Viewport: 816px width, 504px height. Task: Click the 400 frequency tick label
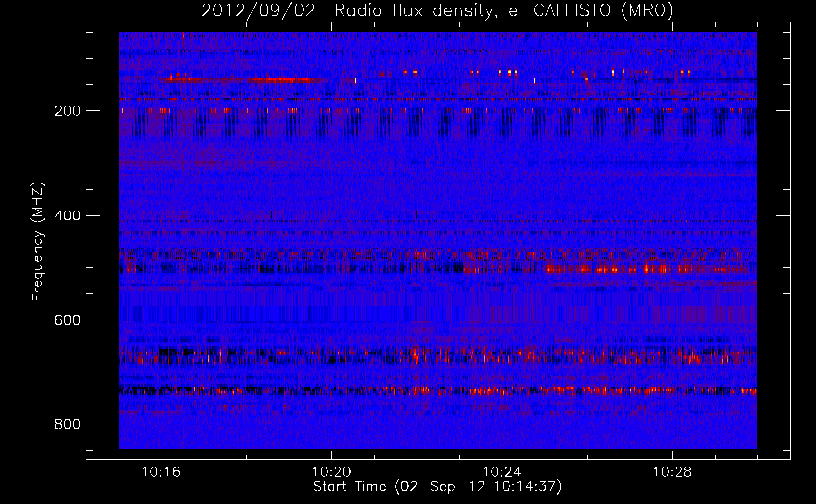68,216
